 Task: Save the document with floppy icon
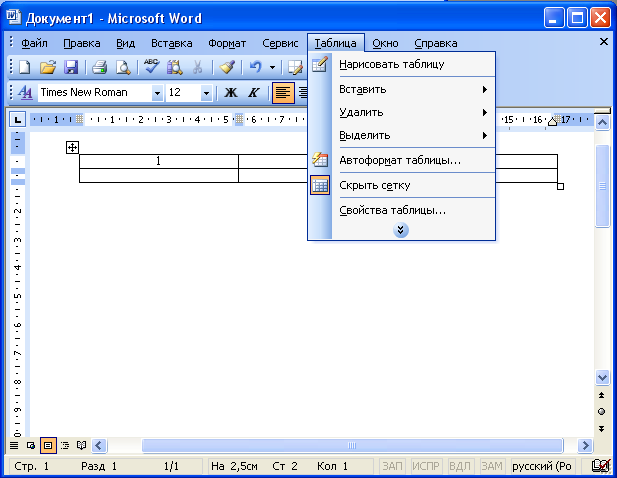pos(71,67)
